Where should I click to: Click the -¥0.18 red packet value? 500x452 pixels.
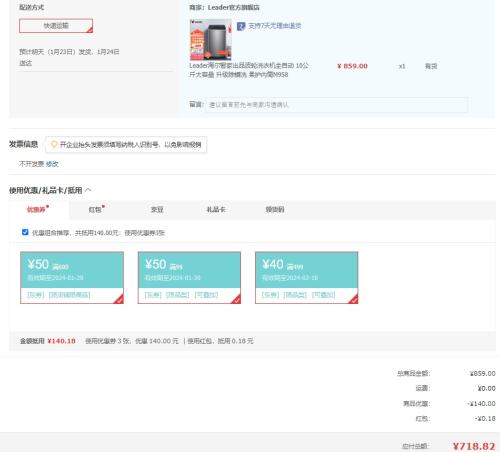485,418
